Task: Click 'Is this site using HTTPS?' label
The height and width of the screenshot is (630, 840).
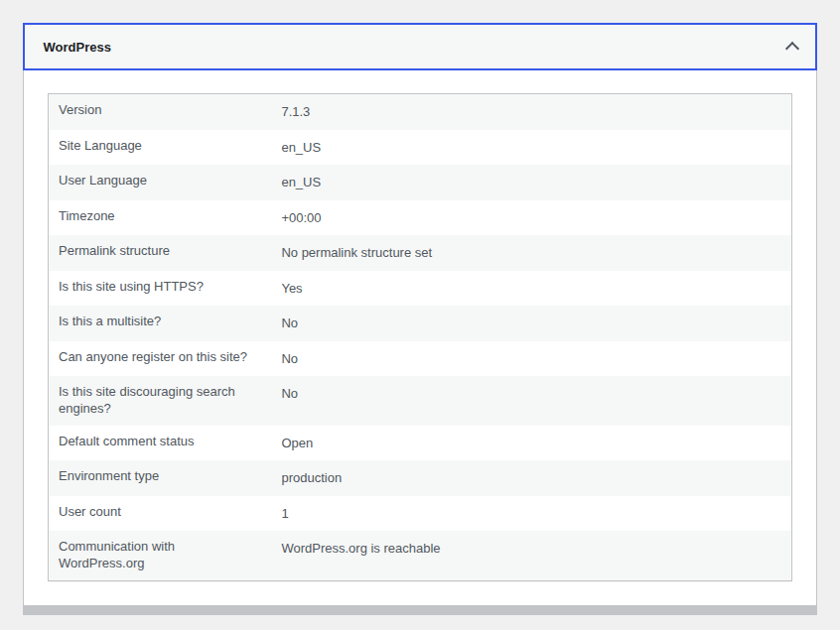Action: pos(131,287)
